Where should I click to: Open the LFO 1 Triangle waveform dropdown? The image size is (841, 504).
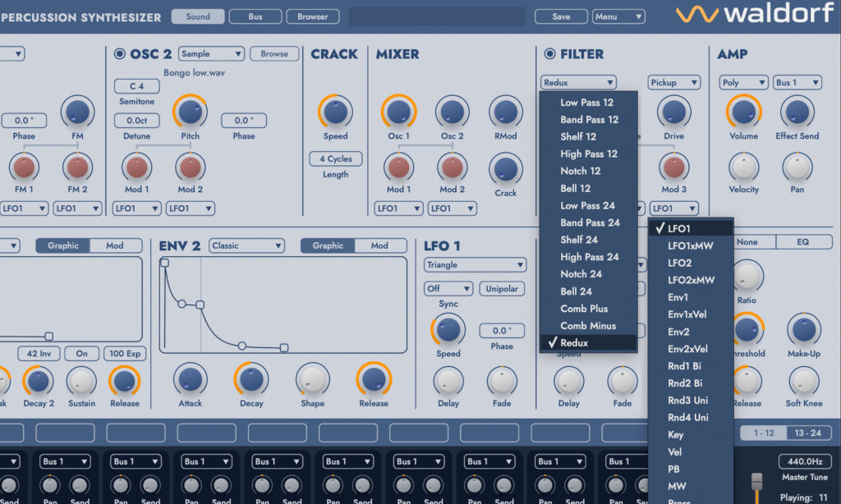pos(475,265)
